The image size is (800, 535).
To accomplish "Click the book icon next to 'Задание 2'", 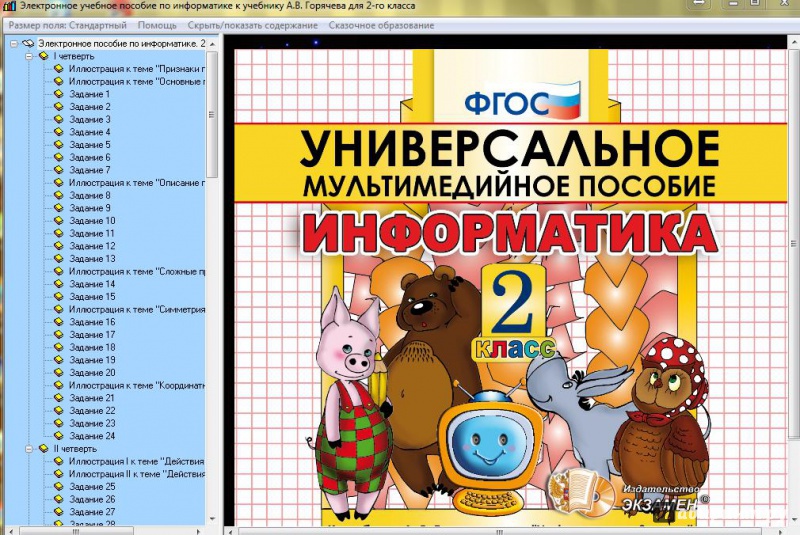I will (59, 107).
